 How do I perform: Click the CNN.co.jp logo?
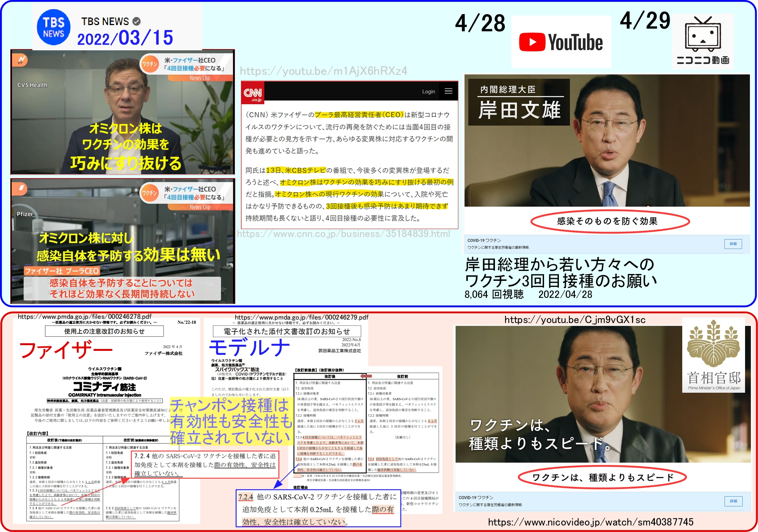(x=253, y=93)
